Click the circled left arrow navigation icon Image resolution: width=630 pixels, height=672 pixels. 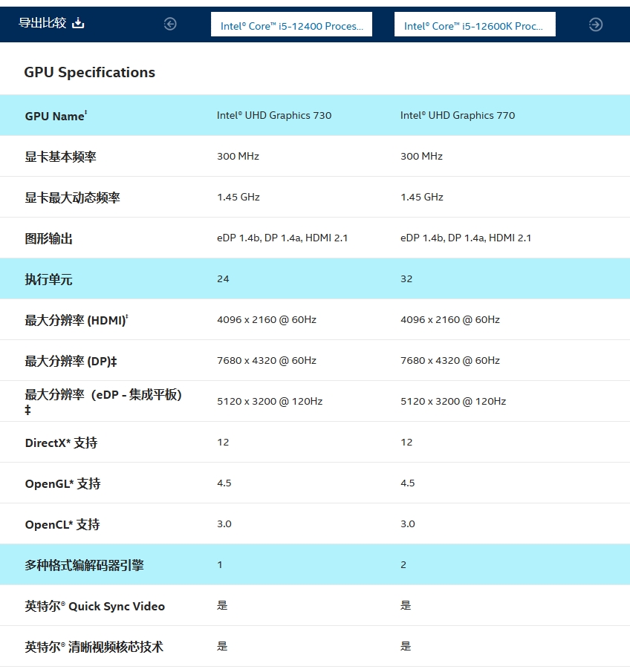[x=170, y=23]
